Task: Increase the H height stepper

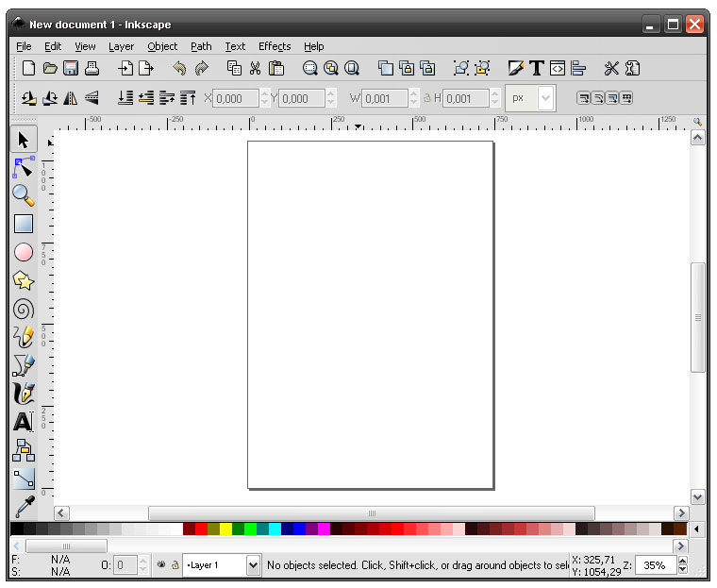Action: tap(494, 93)
